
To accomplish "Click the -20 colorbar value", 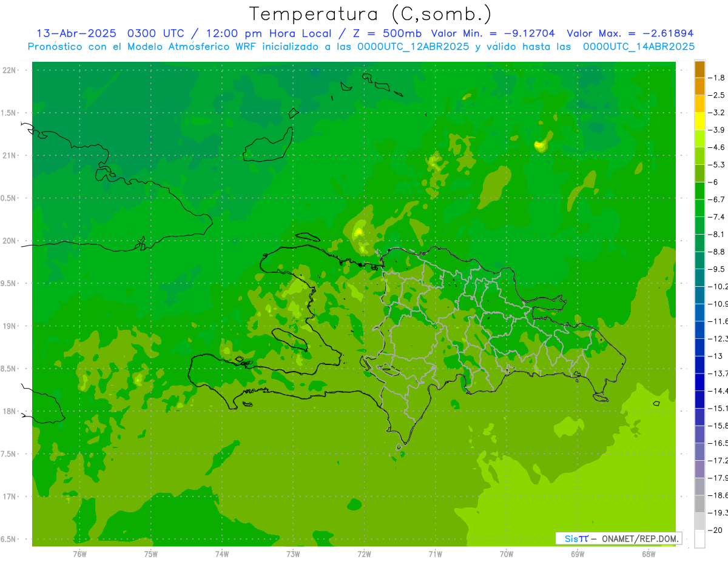I will click(715, 530).
